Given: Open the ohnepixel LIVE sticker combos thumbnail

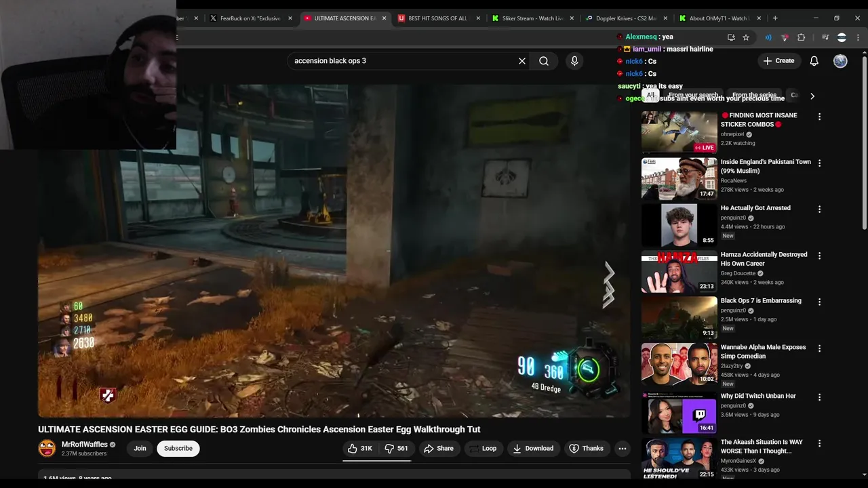Looking at the screenshot, I should coord(679,132).
